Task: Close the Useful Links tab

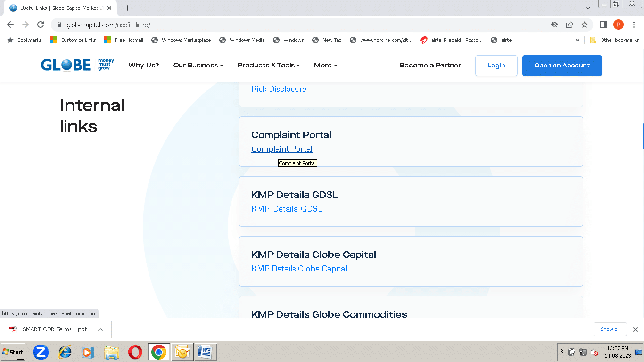Action: (109, 8)
